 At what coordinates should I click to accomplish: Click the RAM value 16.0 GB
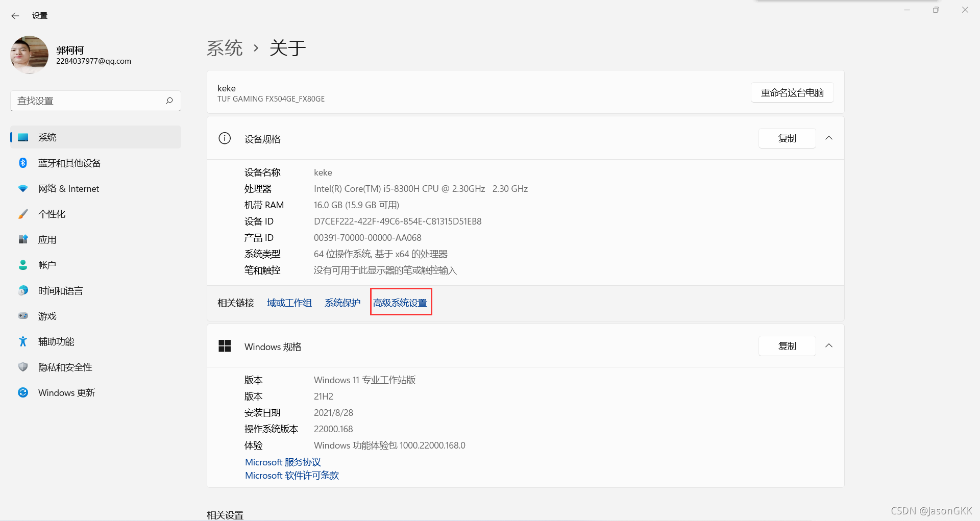click(x=356, y=205)
